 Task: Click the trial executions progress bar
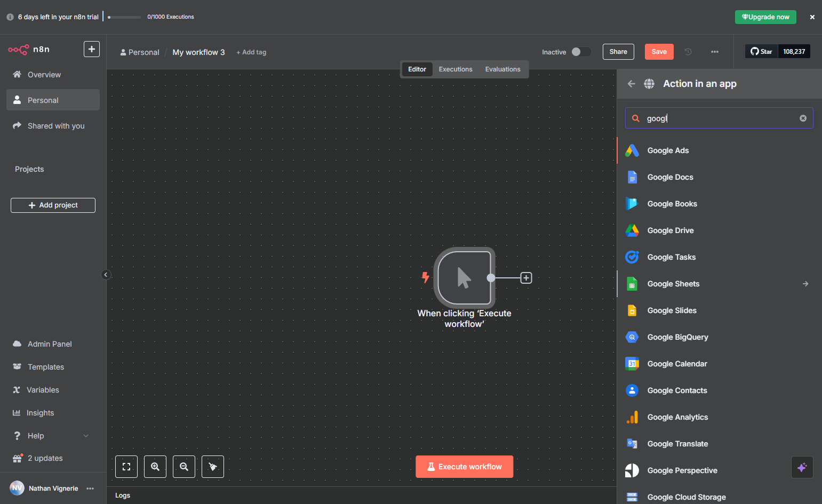coord(124,17)
